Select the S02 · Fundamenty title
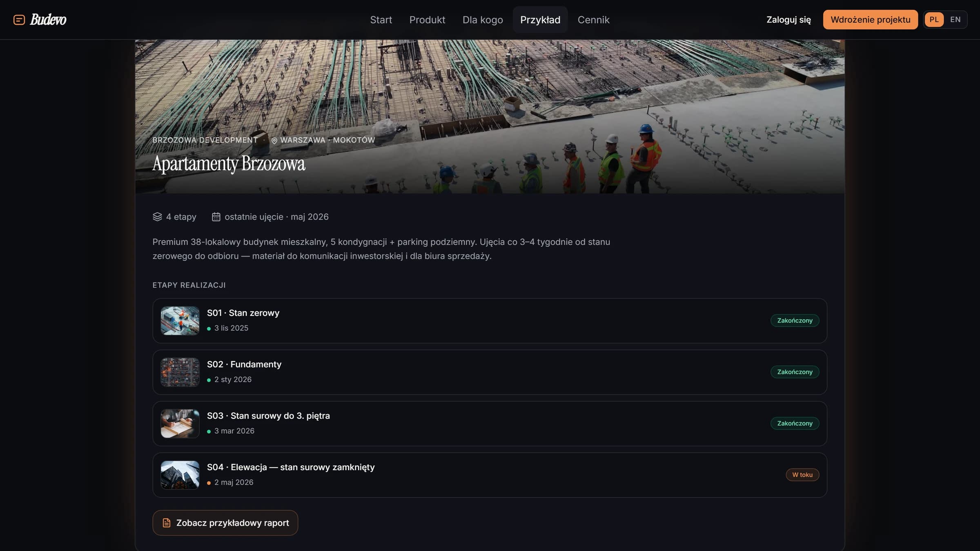 (244, 364)
